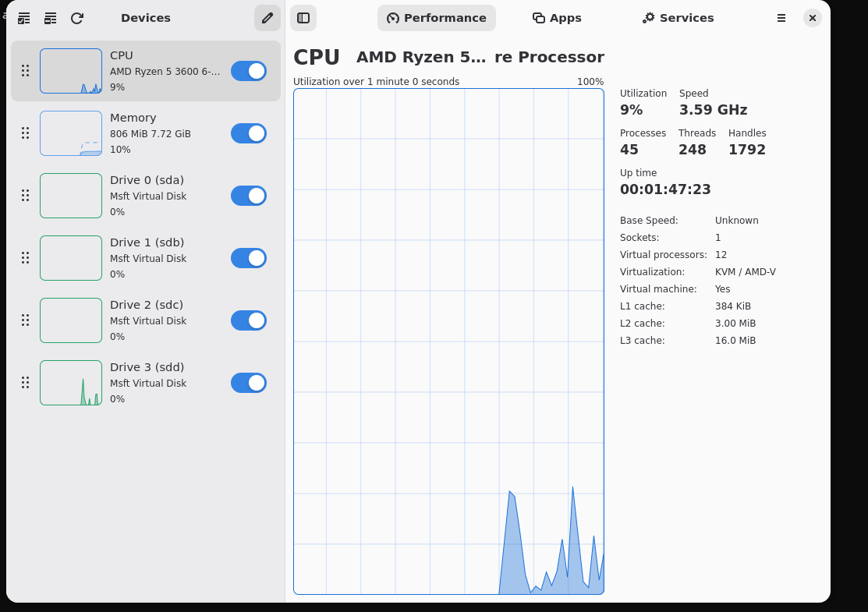Disable the Drive 3 (sdd) toggle
The image size is (868, 612).
point(248,382)
